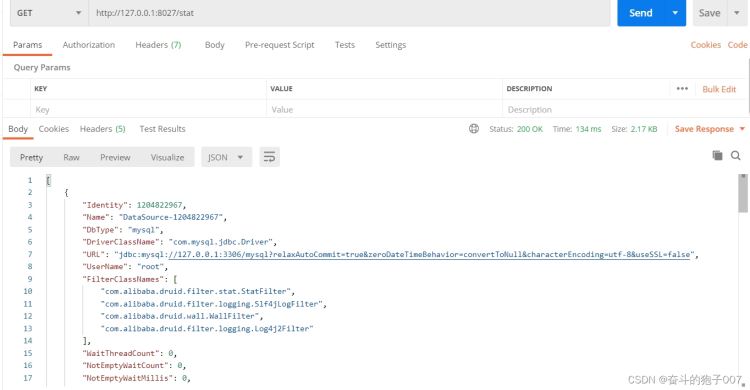This screenshot has height=390, width=750.
Task: Send the GET request
Action: coord(641,13)
